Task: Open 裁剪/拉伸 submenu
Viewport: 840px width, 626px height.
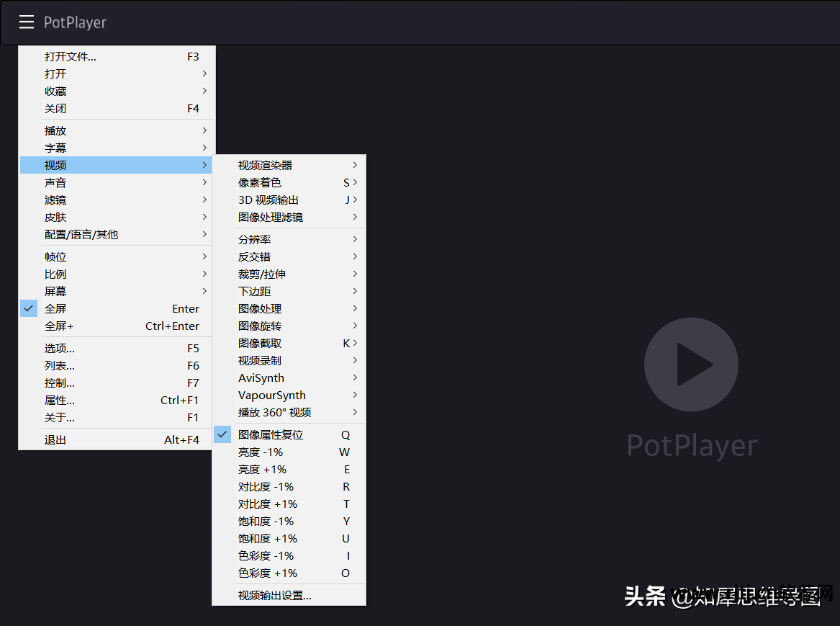Action: coord(289,274)
